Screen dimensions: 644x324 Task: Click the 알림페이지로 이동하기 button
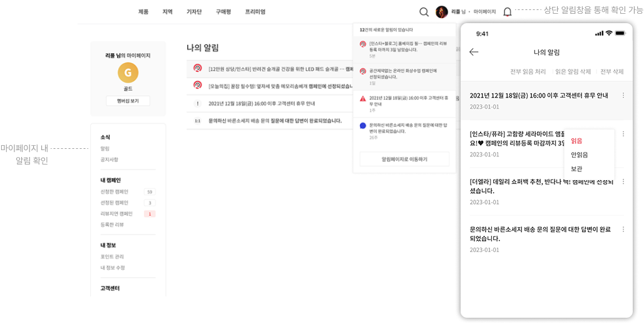point(404,159)
